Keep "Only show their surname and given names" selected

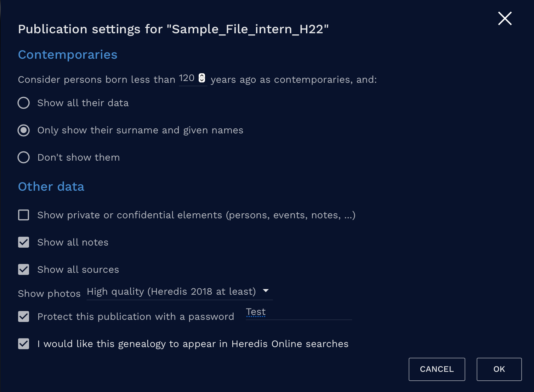23,130
